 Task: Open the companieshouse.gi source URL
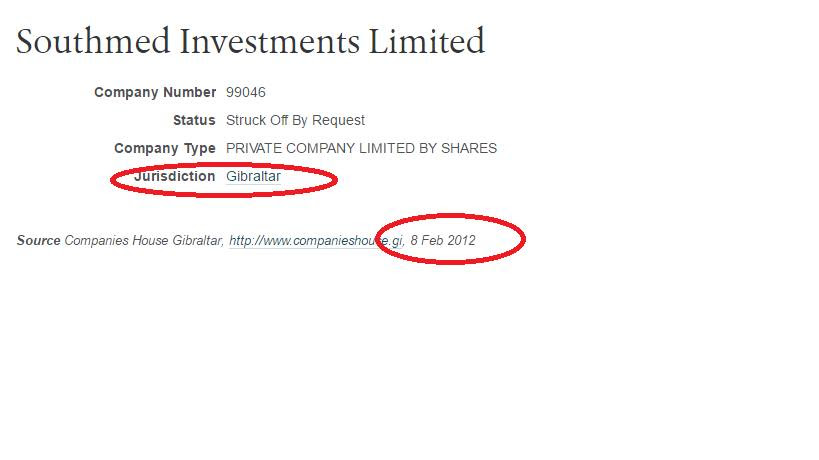click(315, 241)
